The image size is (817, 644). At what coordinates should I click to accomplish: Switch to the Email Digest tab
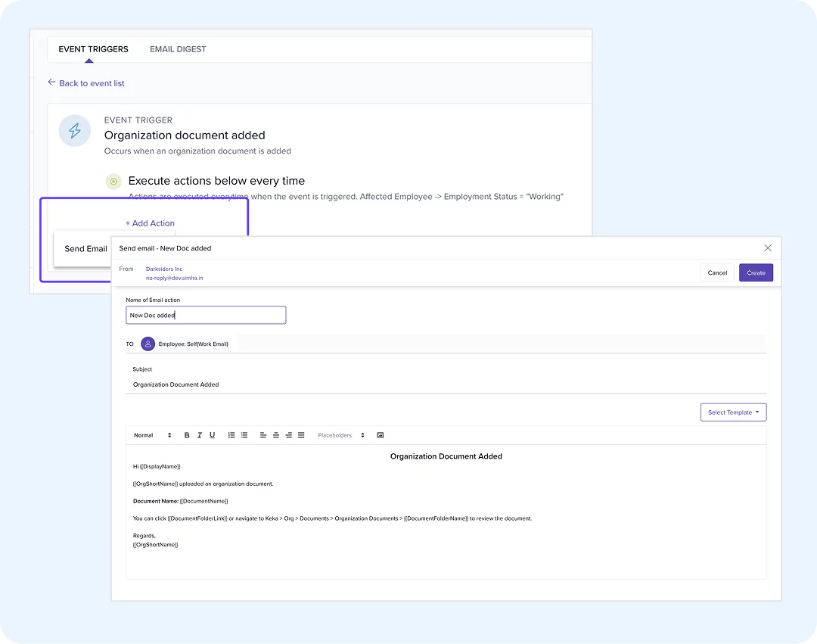click(x=178, y=49)
